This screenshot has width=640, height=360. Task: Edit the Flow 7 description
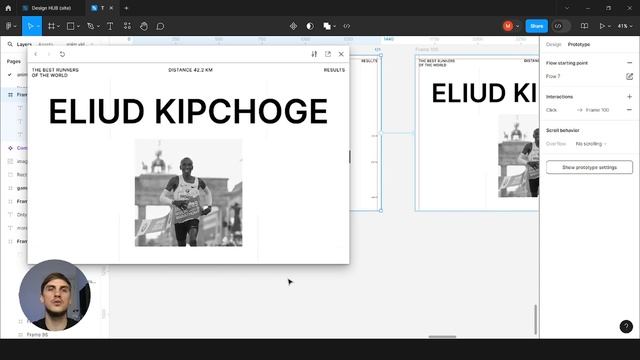tap(629, 76)
